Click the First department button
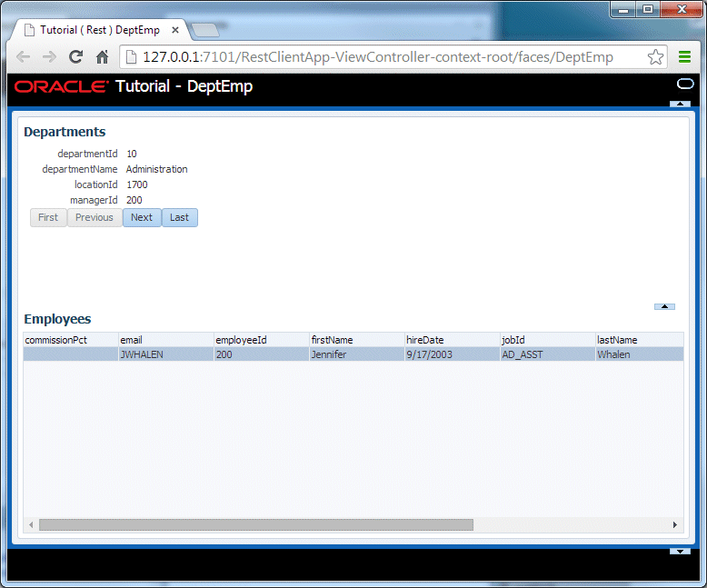This screenshot has width=707, height=588. [48, 218]
